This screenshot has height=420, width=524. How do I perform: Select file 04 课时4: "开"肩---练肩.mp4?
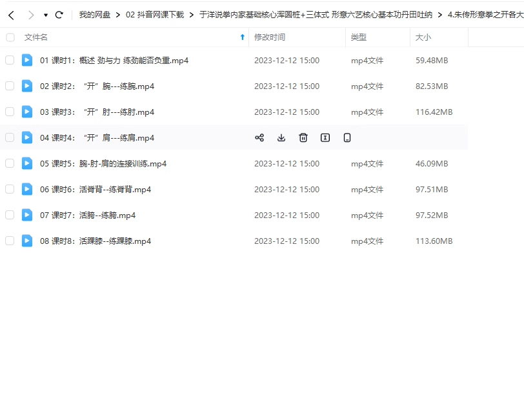tap(97, 138)
